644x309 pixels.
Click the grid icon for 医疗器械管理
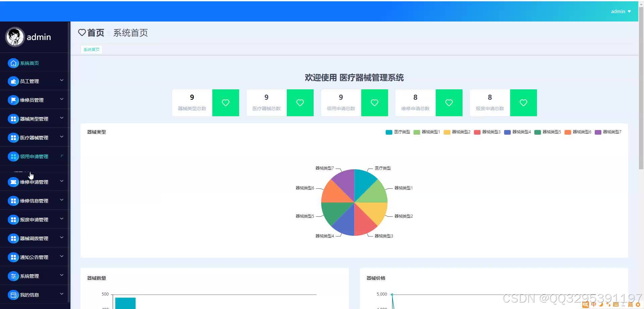13,138
